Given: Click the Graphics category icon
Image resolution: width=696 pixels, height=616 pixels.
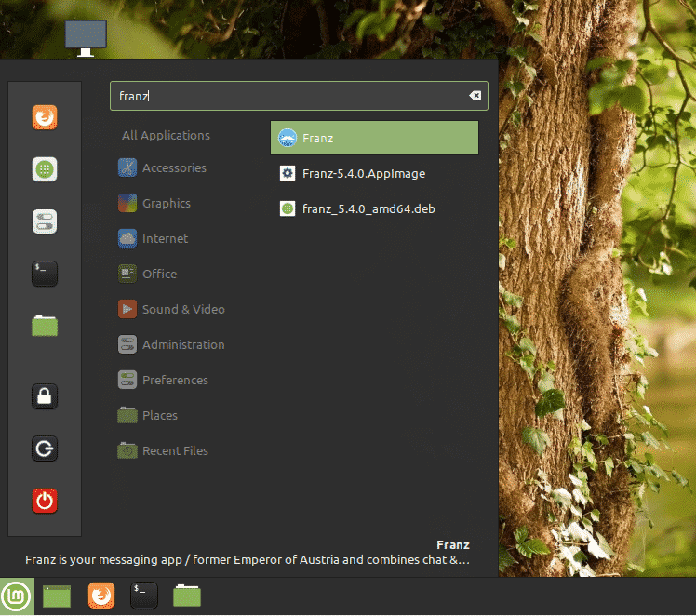Looking at the screenshot, I should pos(127,203).
